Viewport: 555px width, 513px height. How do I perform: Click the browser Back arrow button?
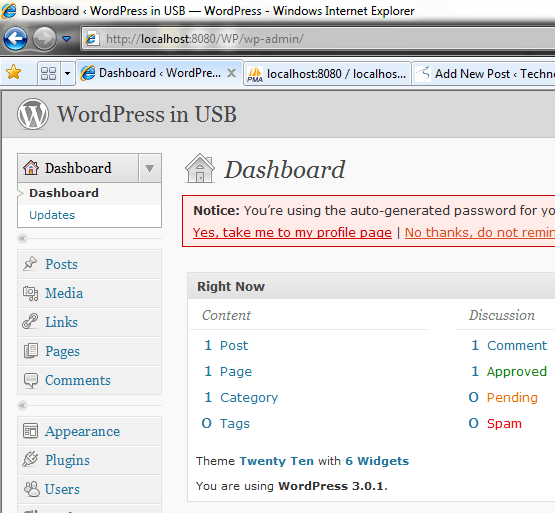pyautogui.click(x=16, y=38)
